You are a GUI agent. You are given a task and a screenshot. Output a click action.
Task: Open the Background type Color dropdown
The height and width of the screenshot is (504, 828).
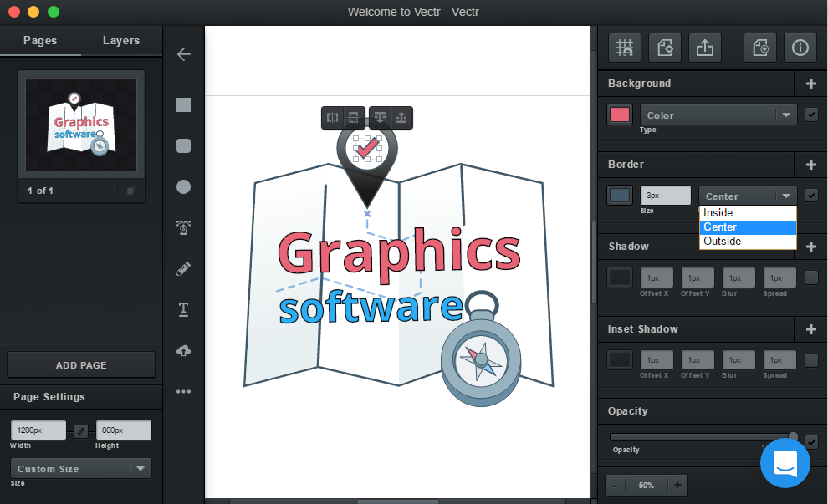pos(718,115)
